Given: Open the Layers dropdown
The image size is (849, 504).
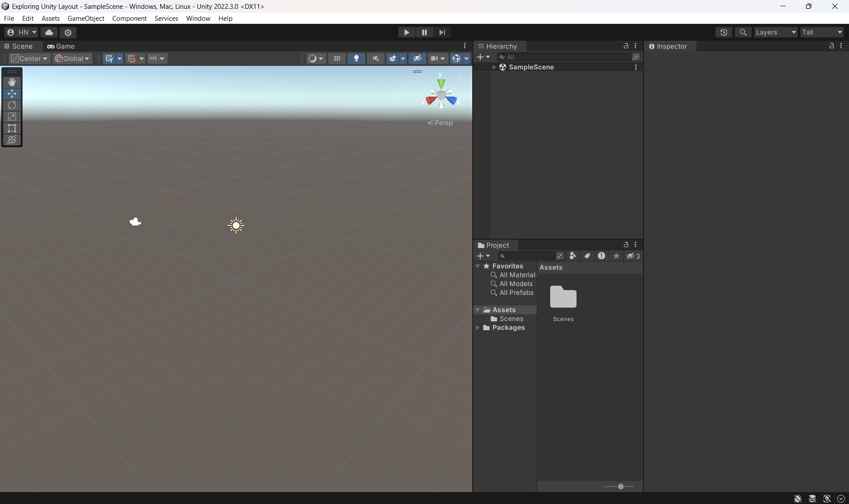Looking at the screenshot, I should pos(775,32).
